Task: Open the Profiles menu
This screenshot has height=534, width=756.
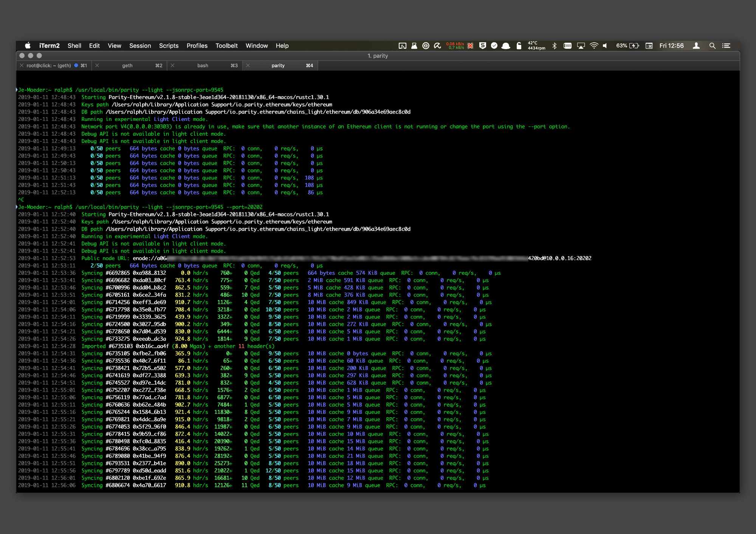Action: pos(197,46)
